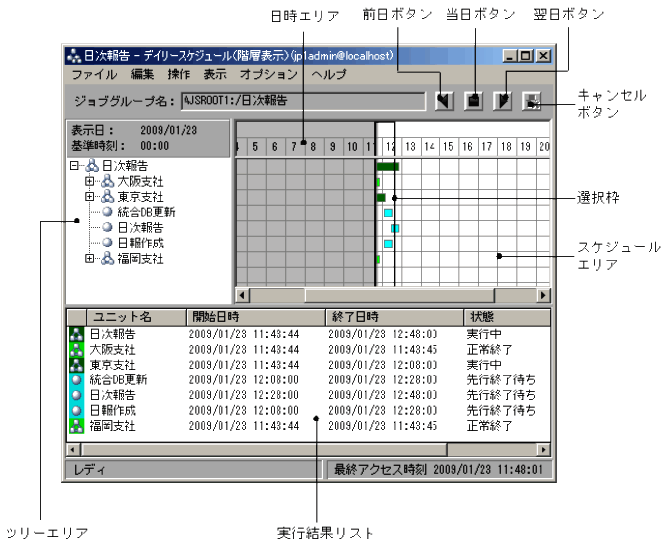Expand the 福岡支社 tree node

click(x=89, y=258)
